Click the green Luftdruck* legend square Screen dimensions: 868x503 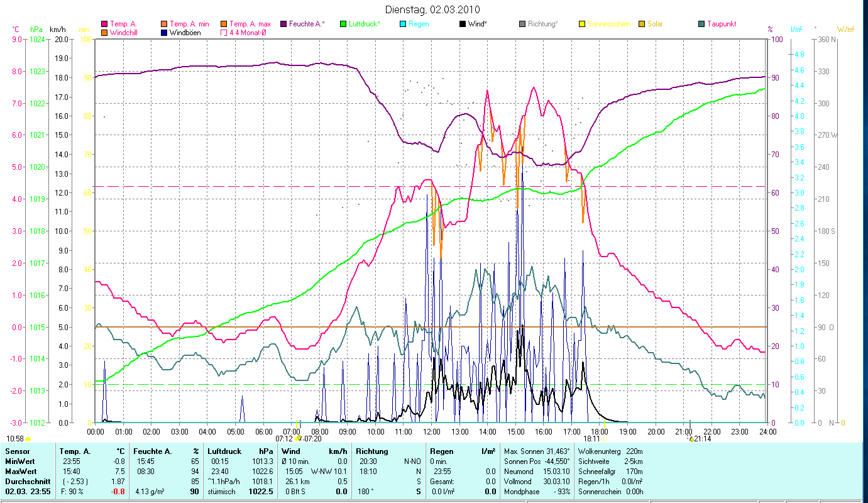(x=343, y=25)
